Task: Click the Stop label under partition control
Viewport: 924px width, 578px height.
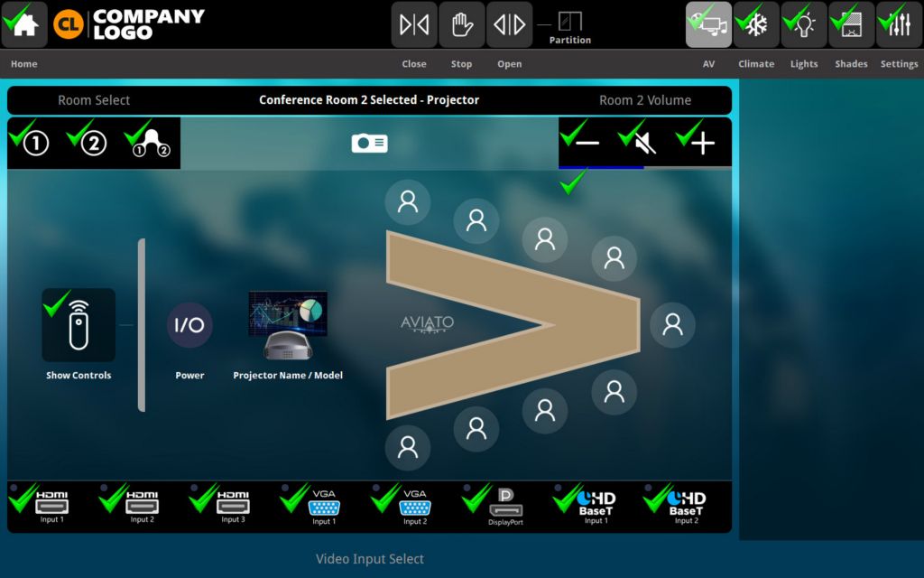Action: tap(461, 64)
